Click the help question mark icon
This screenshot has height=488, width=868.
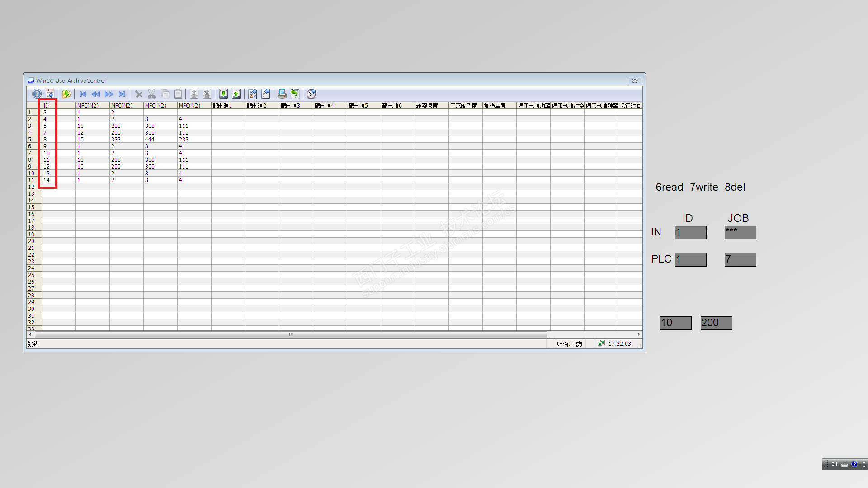[x=37, y=94]
